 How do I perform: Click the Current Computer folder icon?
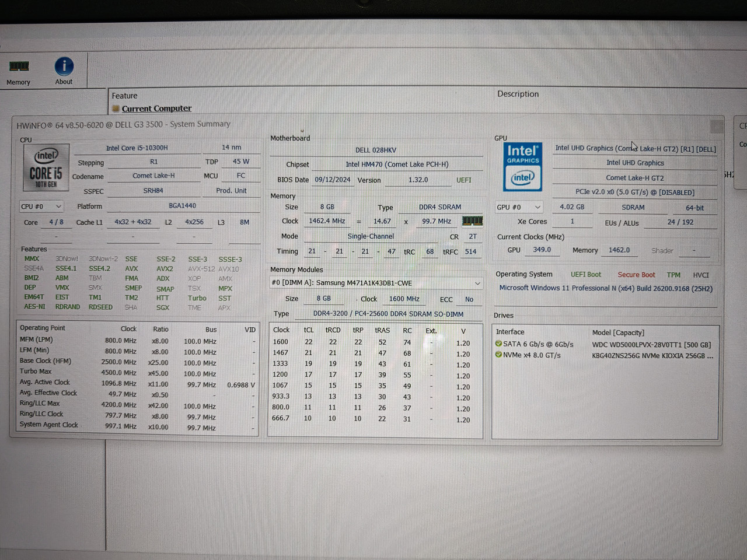pyautogui.click(x=116, y=108)
